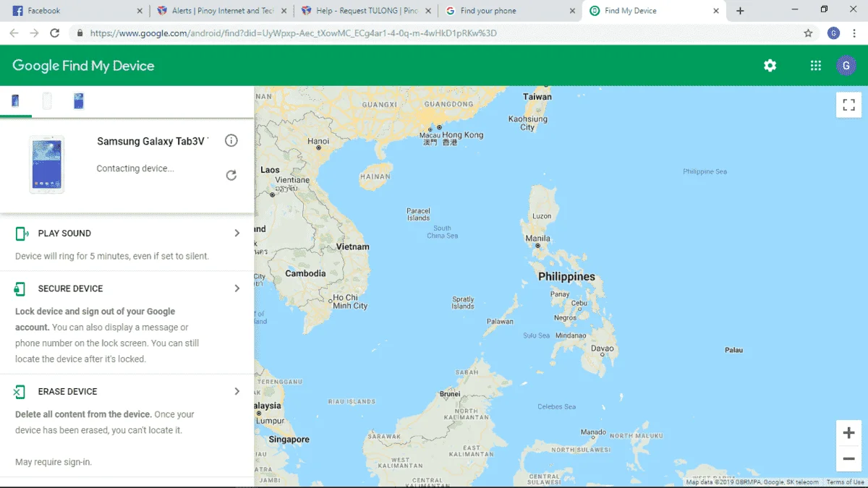Click Hanoi label on map
This screenshot has height=488, width=868.
pos(318,141)
